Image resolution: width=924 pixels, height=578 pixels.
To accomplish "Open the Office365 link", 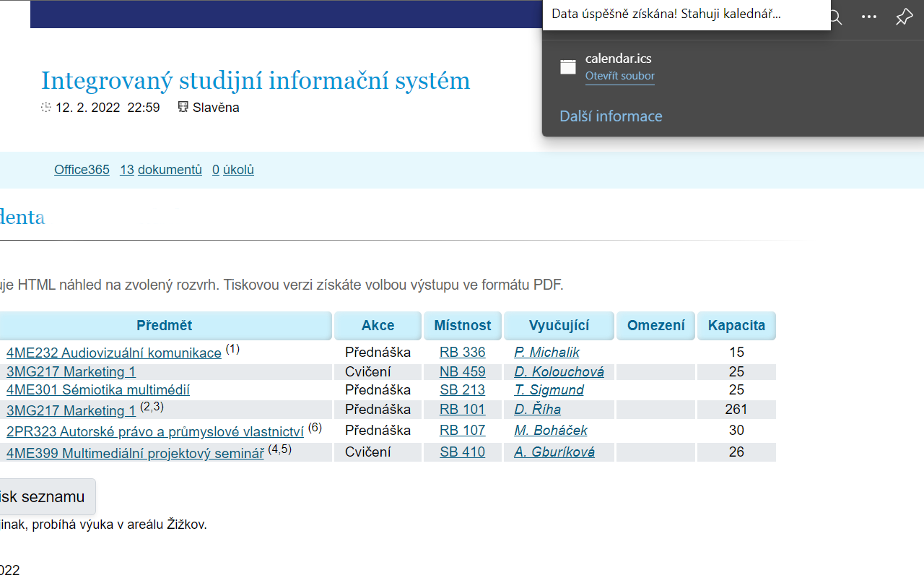I will point(82,170).
